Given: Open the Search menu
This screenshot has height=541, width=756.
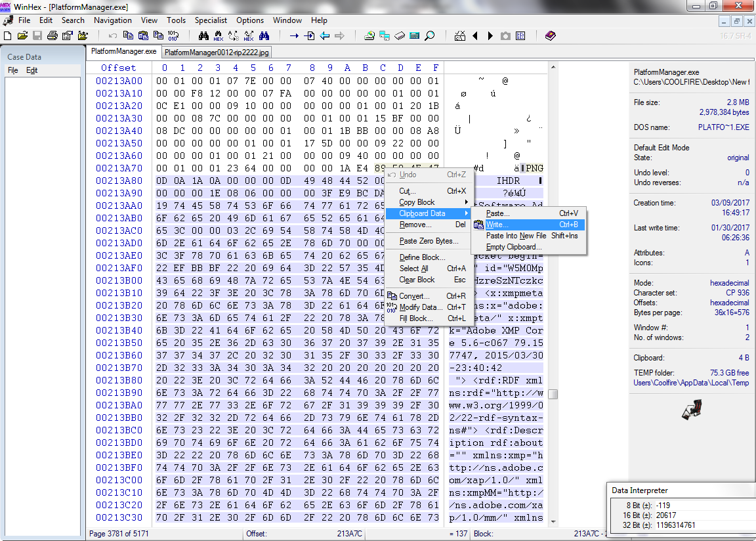Looking at the screenshot, I should point(73,20).
